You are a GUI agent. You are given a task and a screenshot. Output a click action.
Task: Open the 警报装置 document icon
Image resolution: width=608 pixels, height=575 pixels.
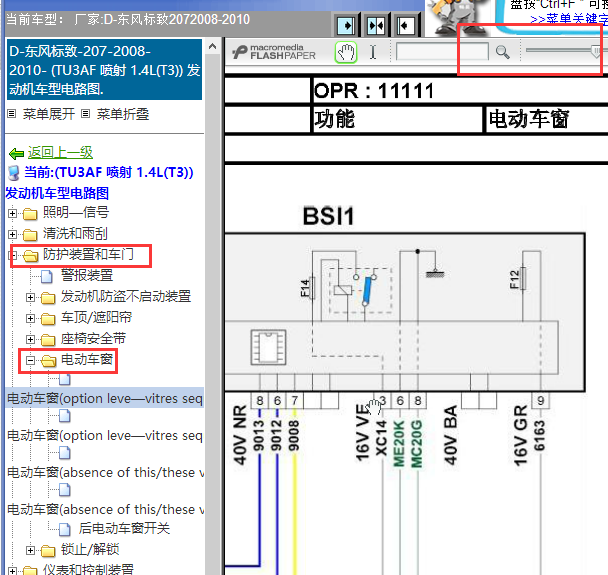[x=47, y=276]
